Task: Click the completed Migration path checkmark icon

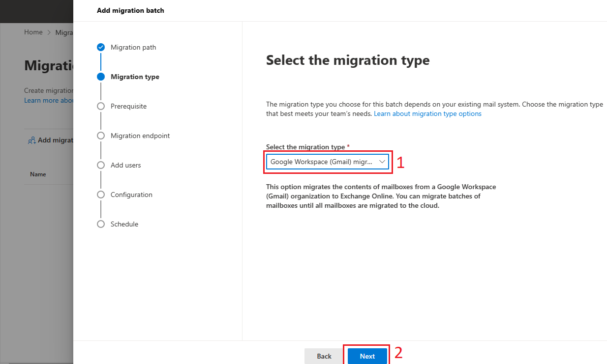Action: click(101, 47)
